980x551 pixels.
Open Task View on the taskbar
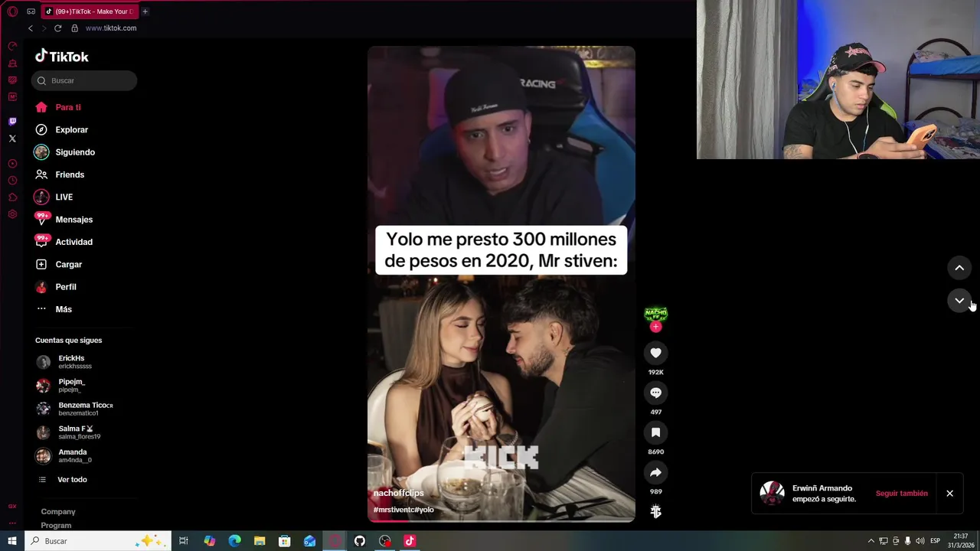(184, 541)
